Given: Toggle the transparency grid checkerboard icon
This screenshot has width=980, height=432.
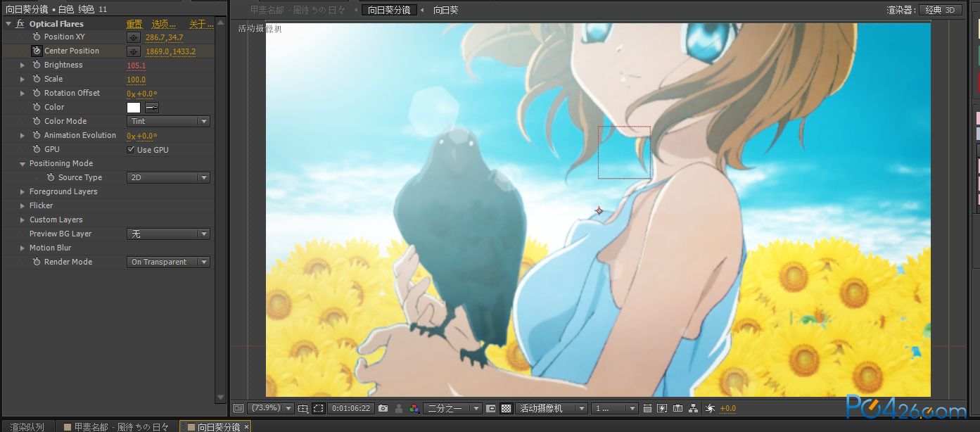Looking at the screenshot, I should coord(506,408).
